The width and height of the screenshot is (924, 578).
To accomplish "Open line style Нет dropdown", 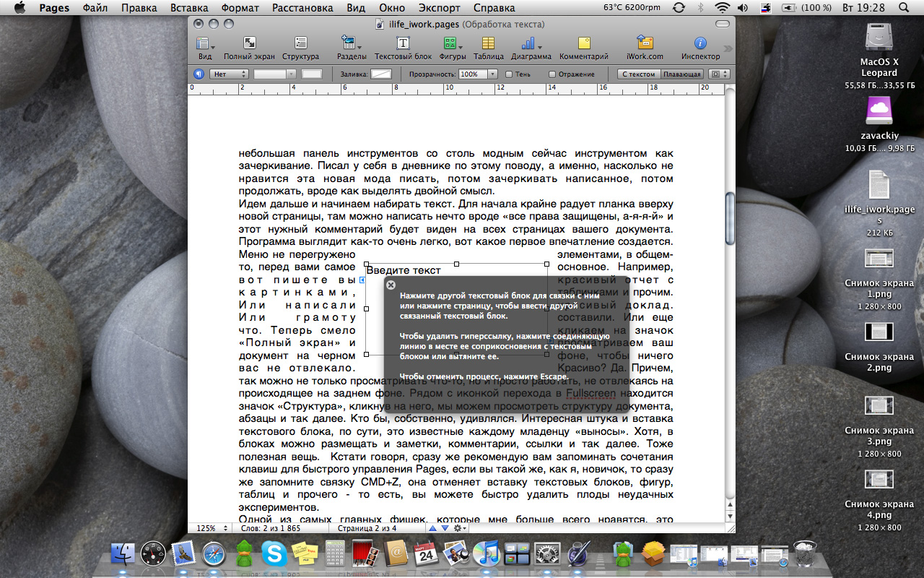I will pos(229,74).
